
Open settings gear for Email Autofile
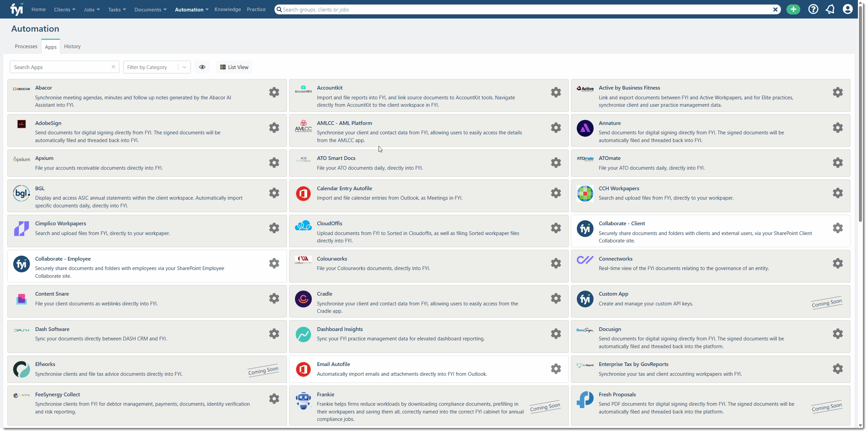(556, 369)
